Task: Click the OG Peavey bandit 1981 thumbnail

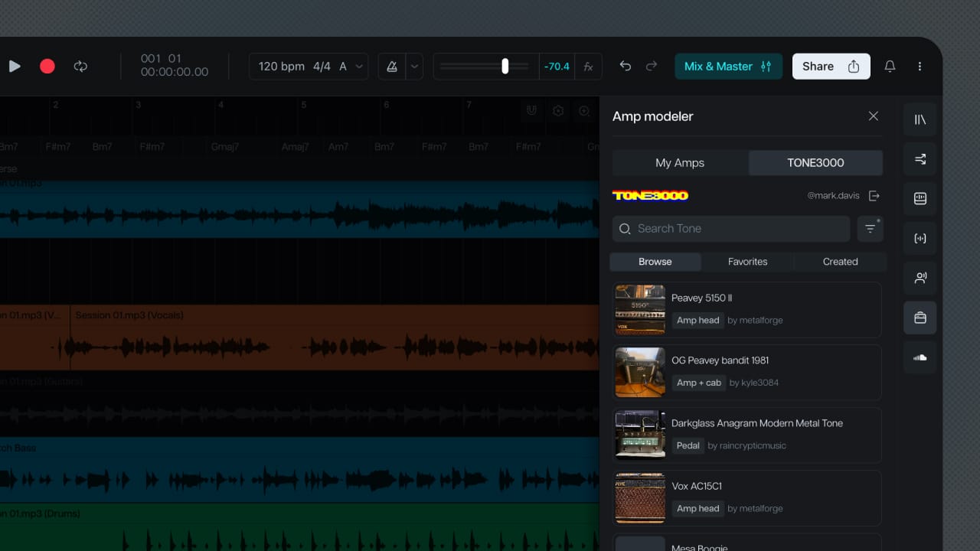Action: pyautogui.click(x=640, y=372)
